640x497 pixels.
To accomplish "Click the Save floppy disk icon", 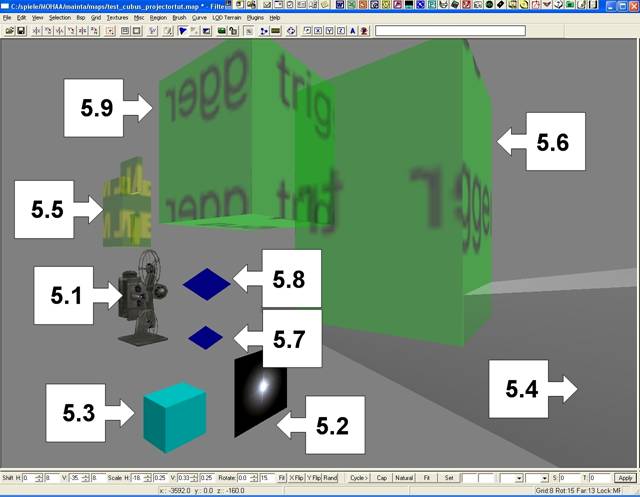I will pyautogui.click(x=21, y=31).
